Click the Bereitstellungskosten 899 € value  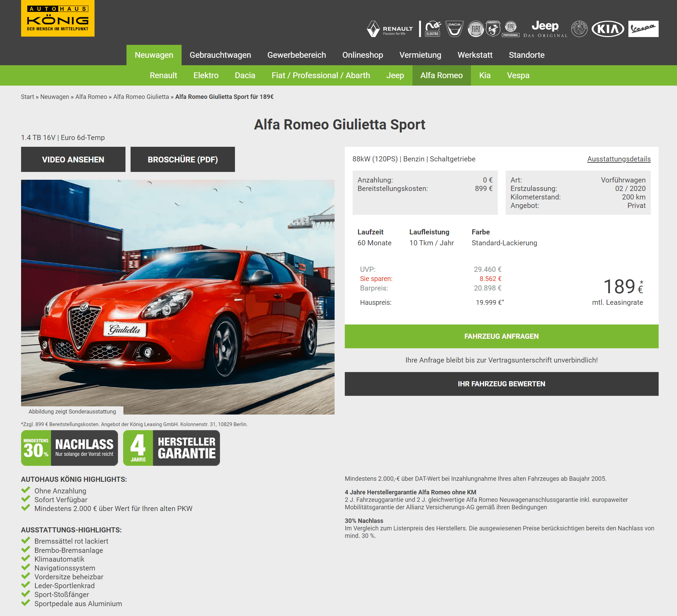[484, 189]
